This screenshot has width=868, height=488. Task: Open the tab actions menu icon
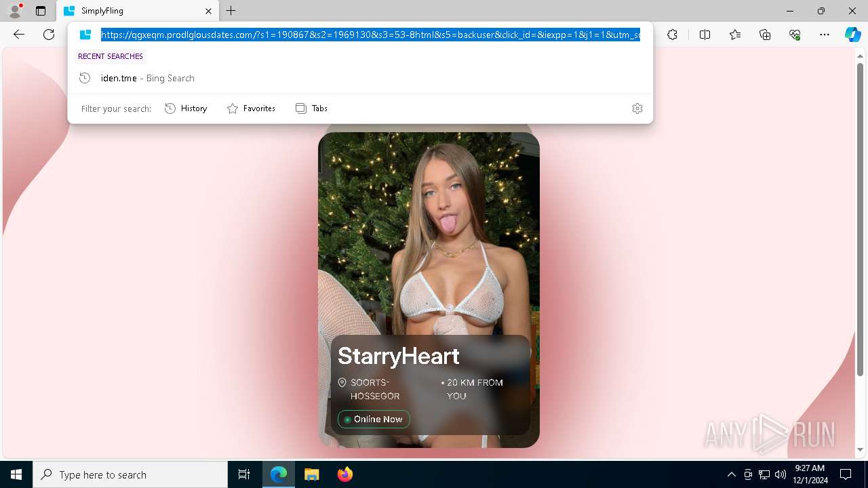click(41, 11)
